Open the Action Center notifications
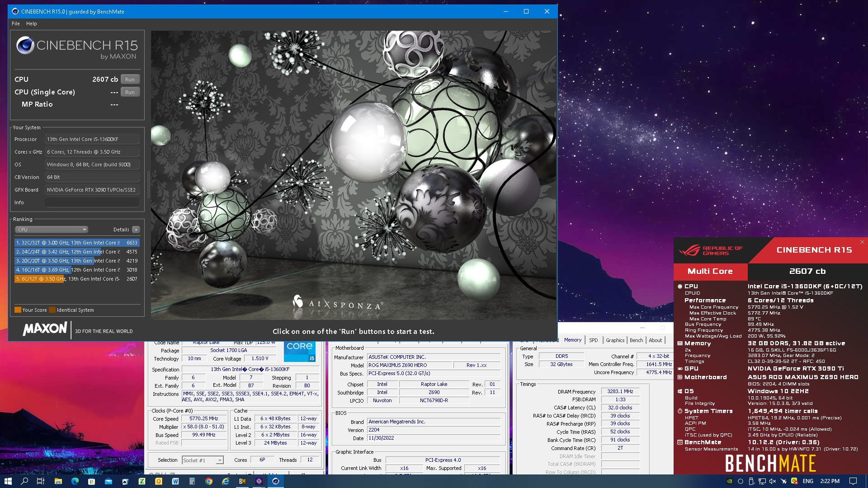 click(853, 481)
